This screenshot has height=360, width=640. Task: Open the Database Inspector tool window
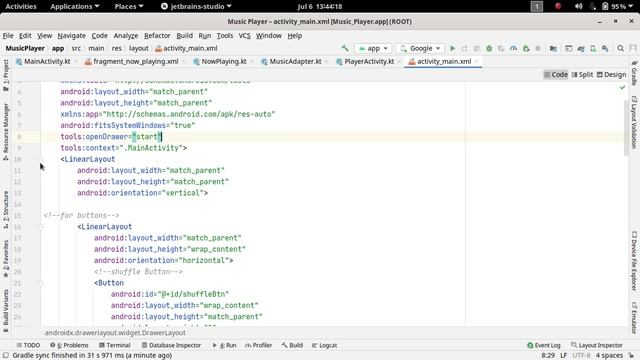pos(171,345)
